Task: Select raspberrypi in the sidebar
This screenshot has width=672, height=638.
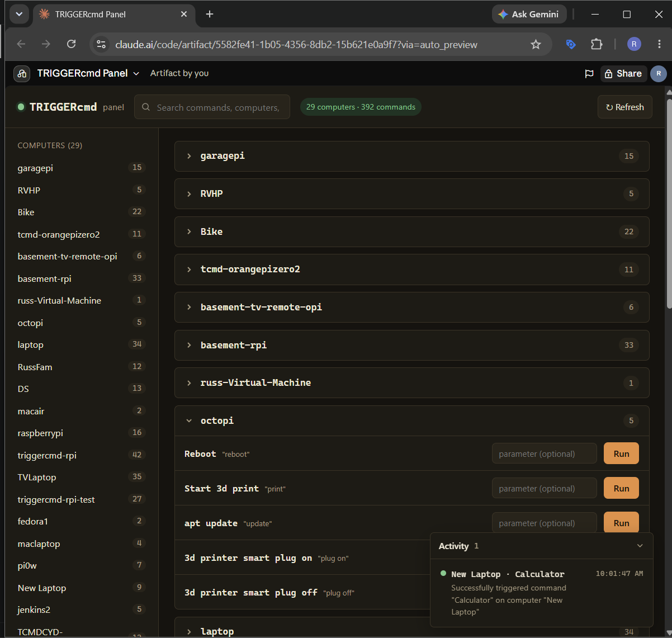Action: (82, 433)
